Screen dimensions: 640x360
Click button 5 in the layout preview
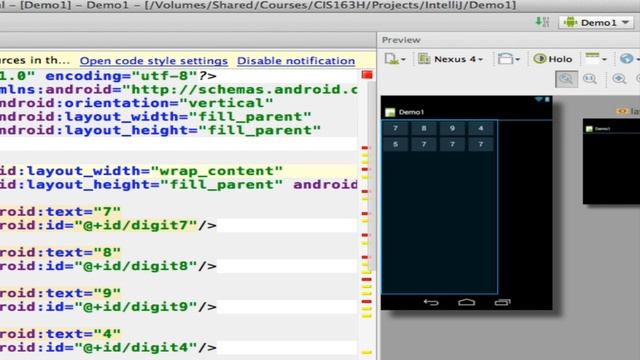point(395,144)
